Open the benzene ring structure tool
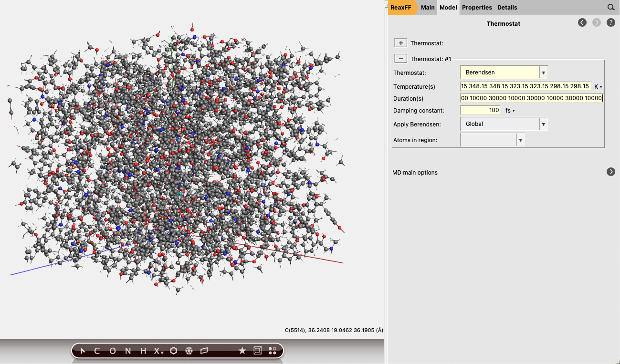The width and height of the screenshot is (620, 364). (x=173, y=351)
